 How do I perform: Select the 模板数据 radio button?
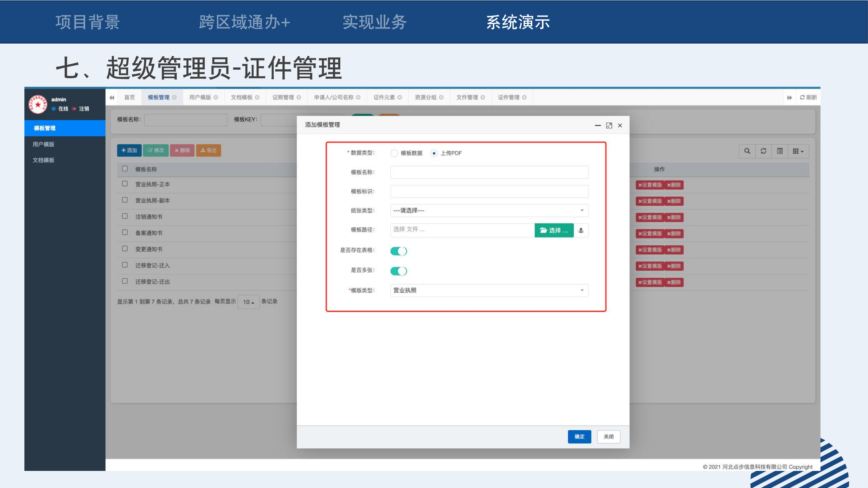click(x=394, y=153)
